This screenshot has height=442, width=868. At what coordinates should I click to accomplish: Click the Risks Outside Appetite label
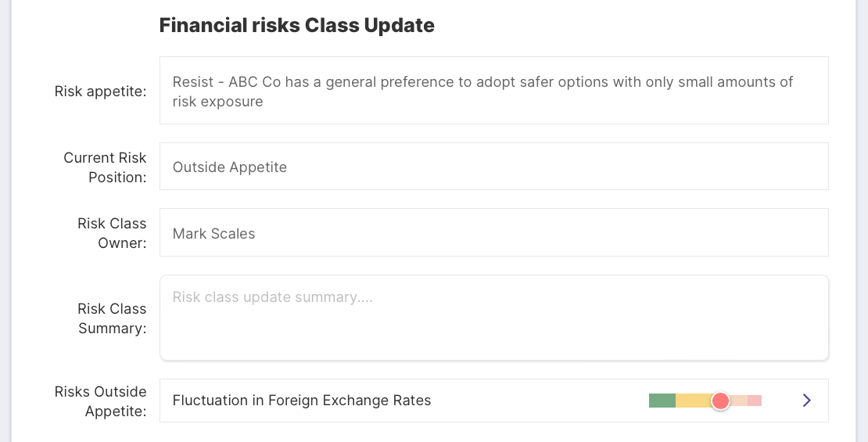(x=100, y=401)
